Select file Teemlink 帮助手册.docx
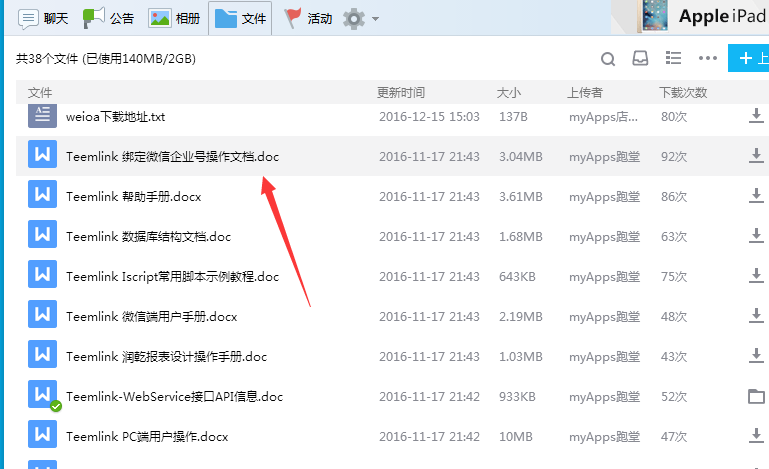 click(x=133, y=197)
